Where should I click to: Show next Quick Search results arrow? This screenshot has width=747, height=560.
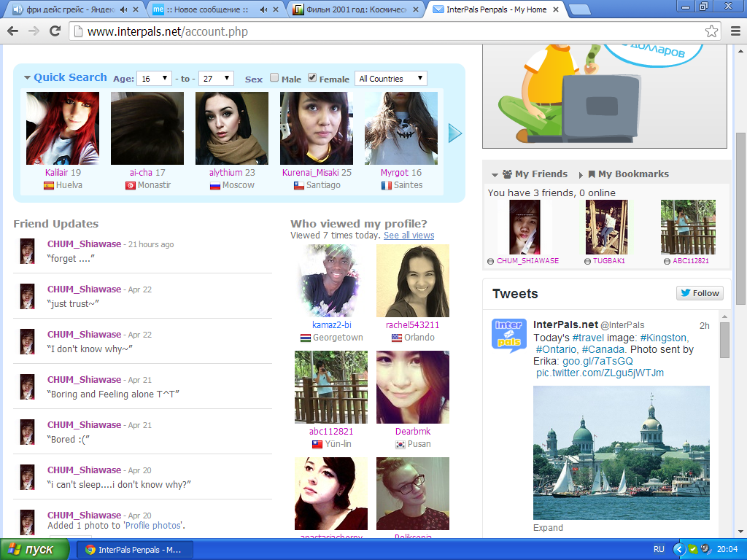[x=454, y=133]
